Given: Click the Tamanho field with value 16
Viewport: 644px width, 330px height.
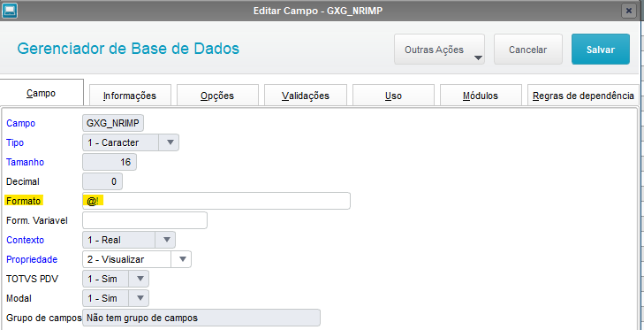Looking at the screenshot, I should pyautogui.click(x=110, y=162).
